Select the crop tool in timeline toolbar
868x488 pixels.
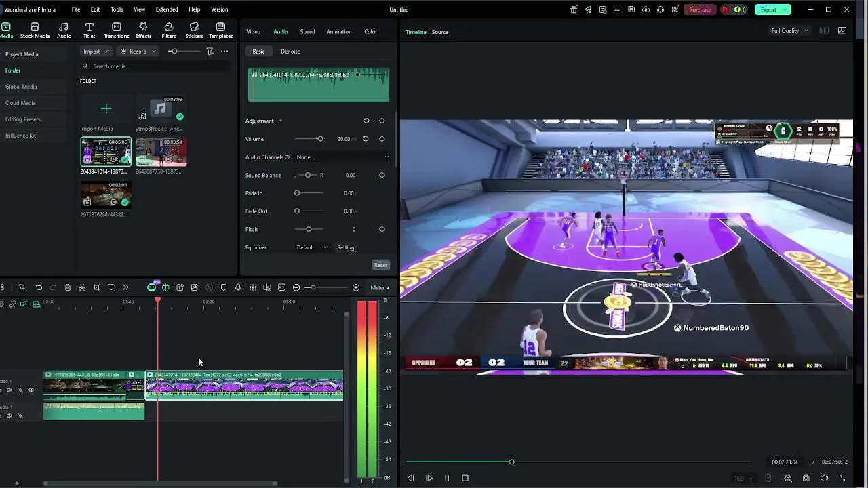pyautogui.click(x=97, y=287)
